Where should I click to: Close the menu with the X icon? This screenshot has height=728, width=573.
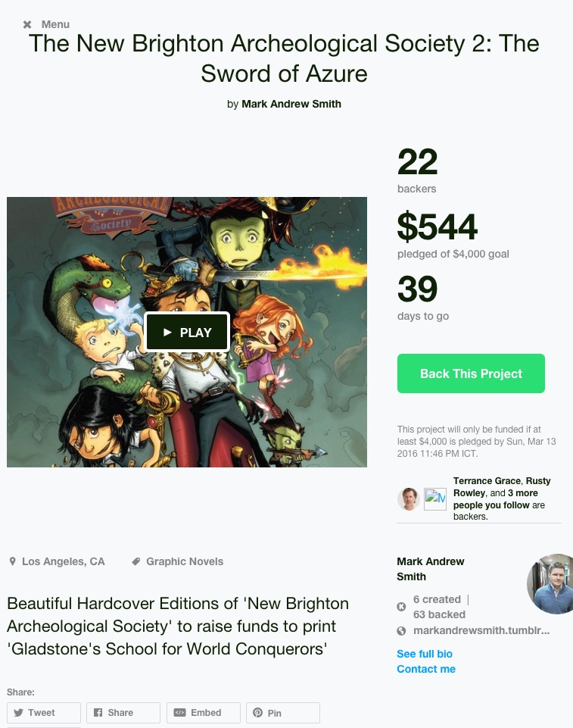click(x=27, y=24)
